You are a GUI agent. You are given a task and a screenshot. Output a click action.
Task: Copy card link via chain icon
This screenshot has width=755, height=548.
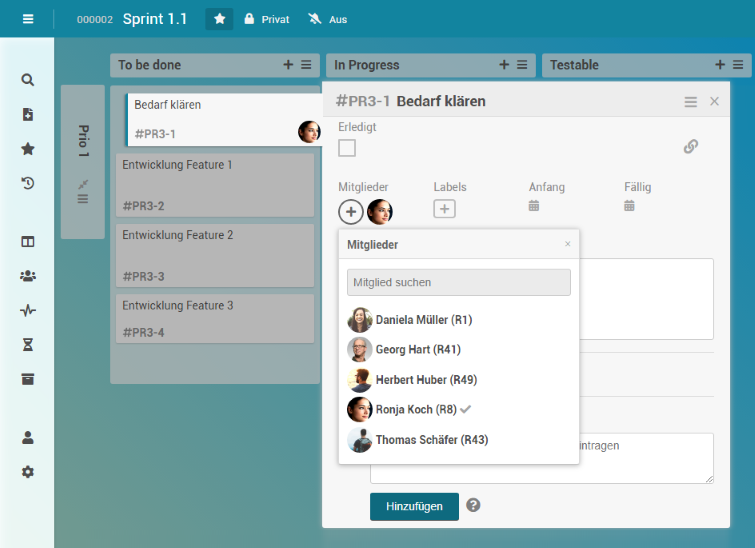pyautogui.click(x=690, y=147)
